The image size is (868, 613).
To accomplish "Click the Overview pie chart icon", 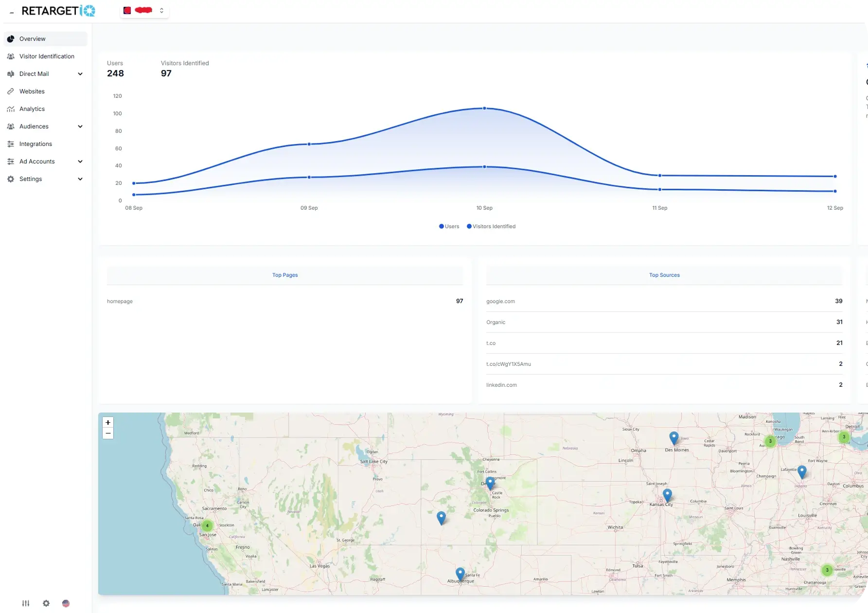I will tap(11, 39).
